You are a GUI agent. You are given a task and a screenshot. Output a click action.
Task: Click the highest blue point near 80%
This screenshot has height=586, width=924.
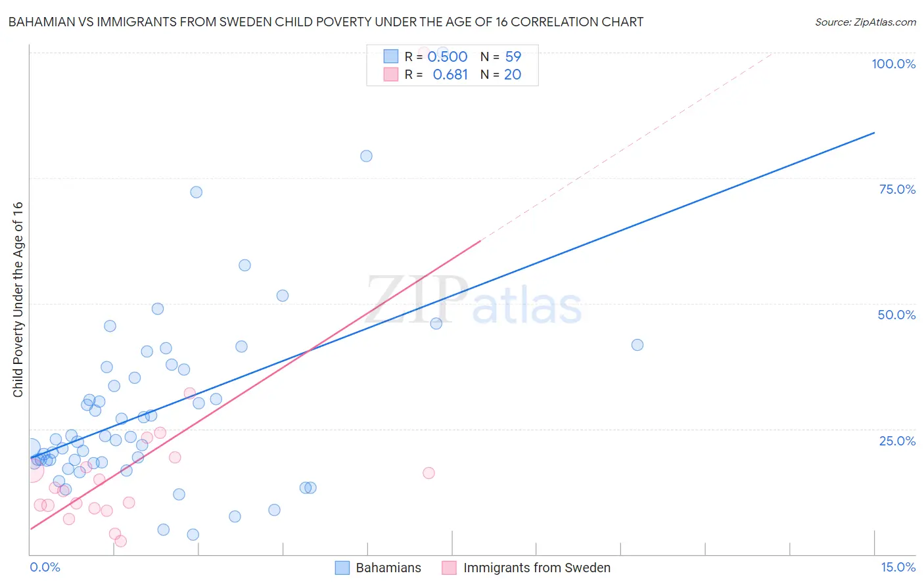point(366,156)
